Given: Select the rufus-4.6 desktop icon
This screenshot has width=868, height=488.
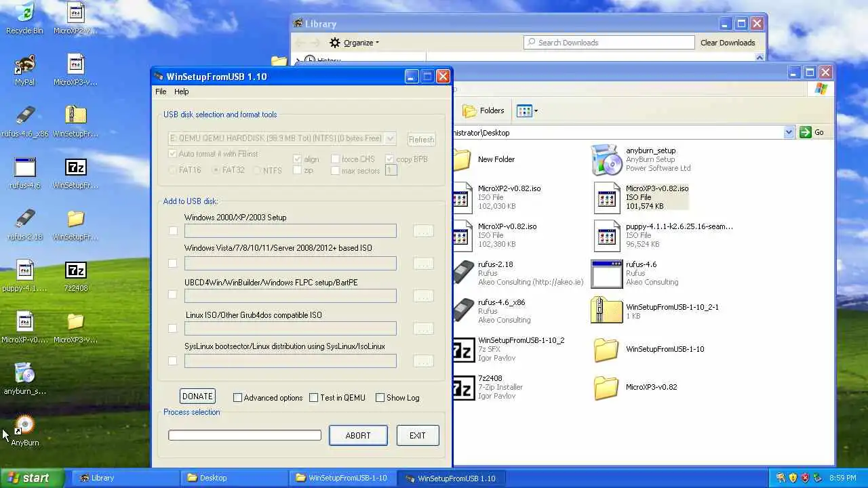Looking at the screenshot, I should [24, 168].
